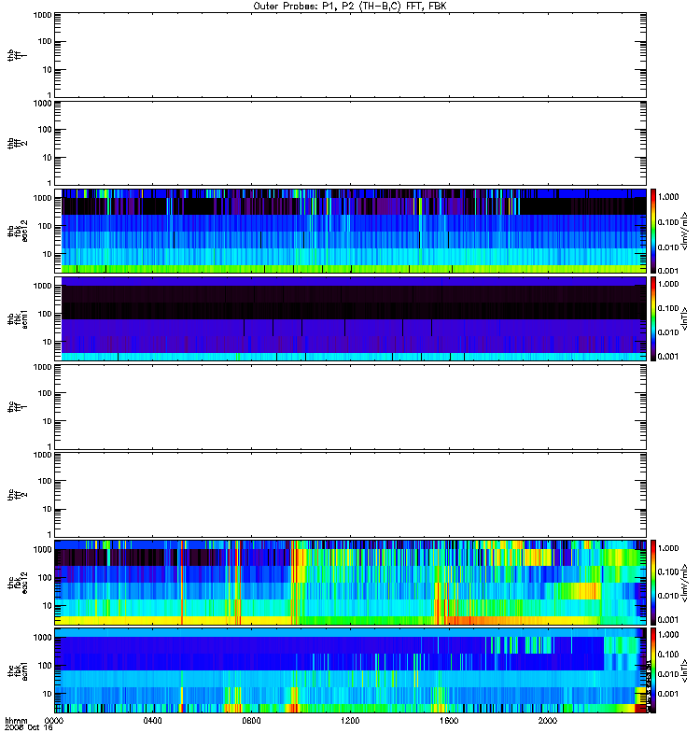The height and width of the screenshot is (747, 700).
Task: Click inside the thc fbk scm1 spectrogram
Action: [x=351, y=670]
